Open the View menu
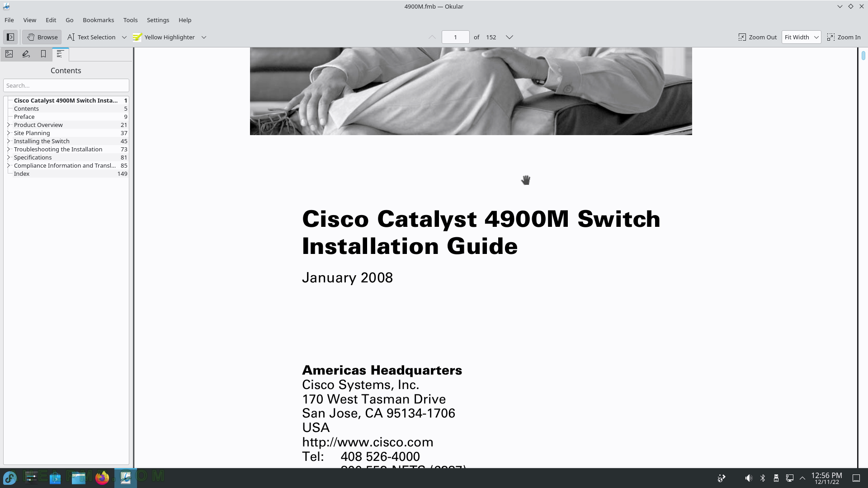The image size is (868, 488). point(30,20)
